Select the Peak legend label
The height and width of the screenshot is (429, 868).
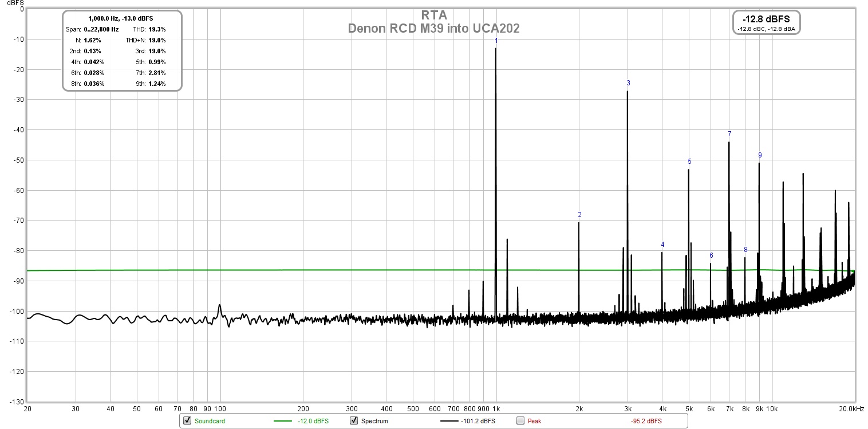534,421
